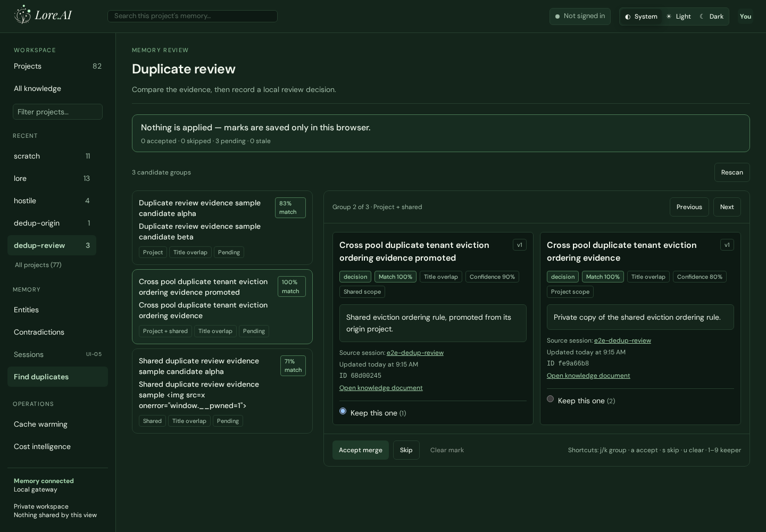Select the 100% match candidate group
Viewport: 766px width, 532px height.
tap(222, 307)
